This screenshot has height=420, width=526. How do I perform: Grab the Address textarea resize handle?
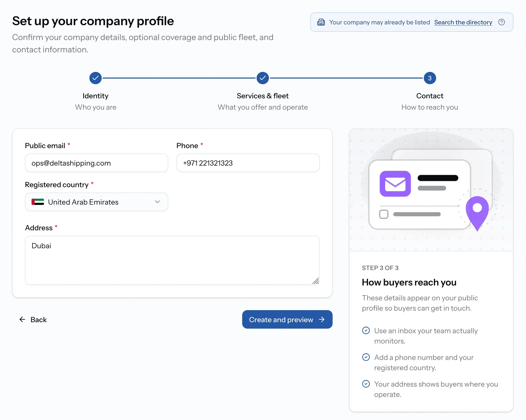click(x=316, y=281)
